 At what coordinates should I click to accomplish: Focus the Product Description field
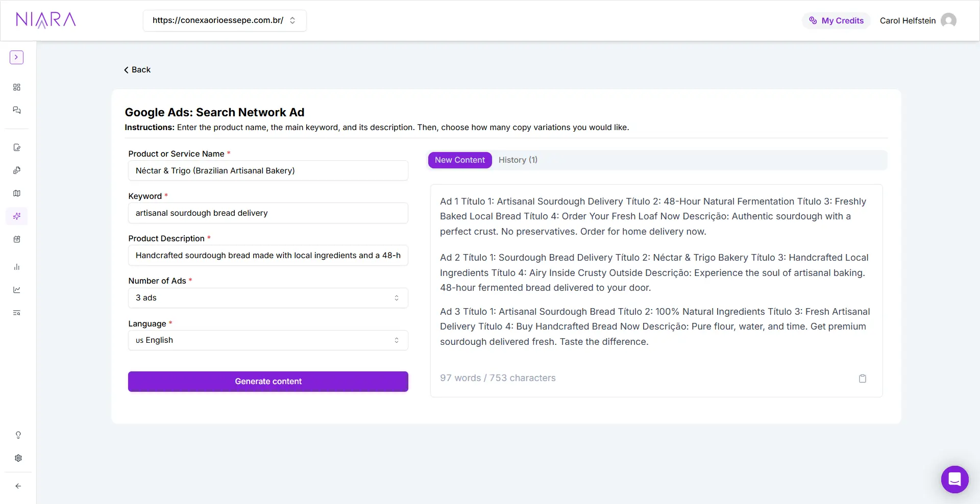[268, 256]
